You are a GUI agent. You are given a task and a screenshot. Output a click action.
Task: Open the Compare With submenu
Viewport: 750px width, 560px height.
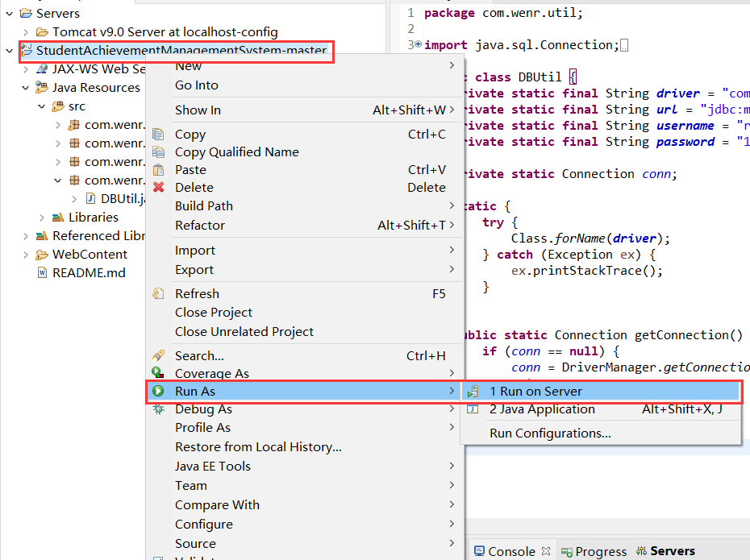coord(304,504)
